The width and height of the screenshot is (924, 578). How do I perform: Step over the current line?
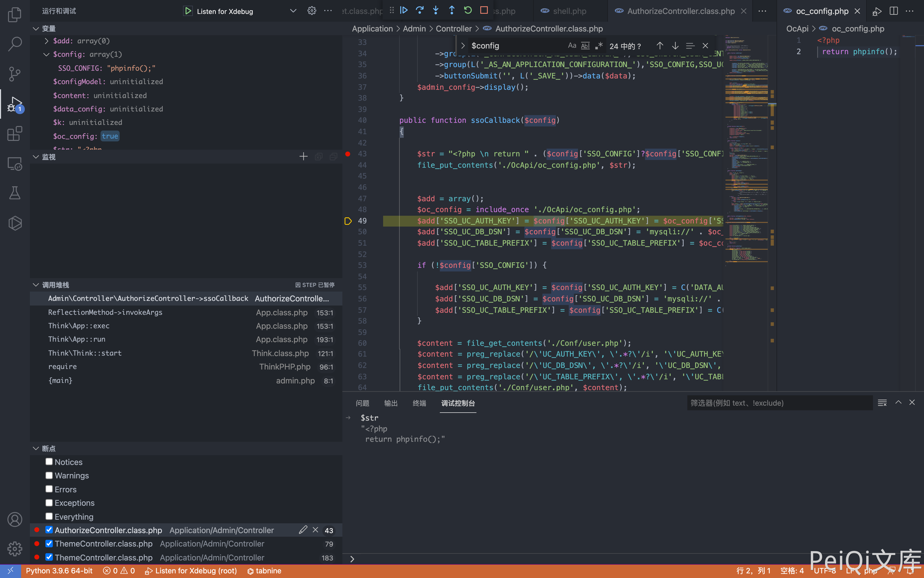(420, 10)
